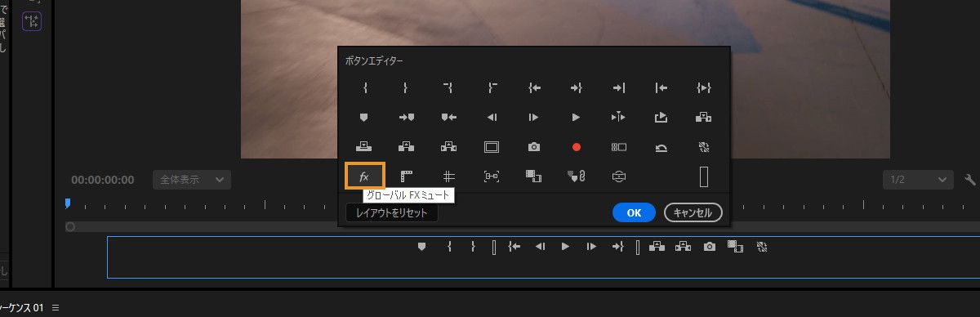Open the 全体表示 zoom level dropdown
Screen dimensions: 980x317
[192, 180]
